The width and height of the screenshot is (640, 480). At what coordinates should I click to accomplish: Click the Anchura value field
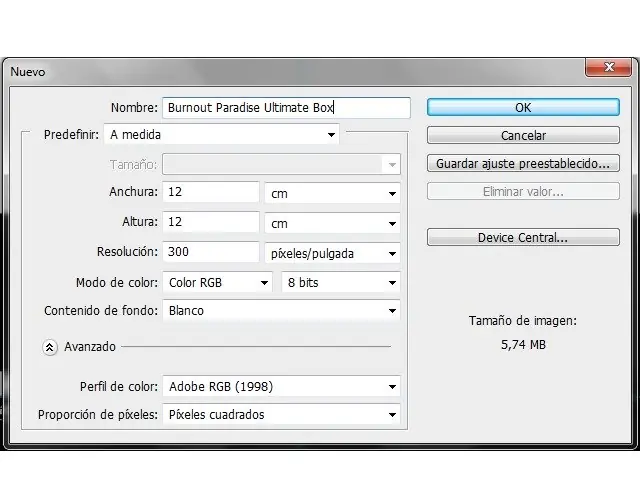click(211, 192)
